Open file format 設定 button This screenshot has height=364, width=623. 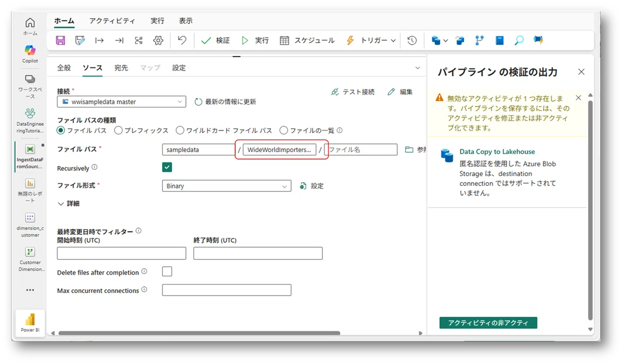click(x=311, y=186)
